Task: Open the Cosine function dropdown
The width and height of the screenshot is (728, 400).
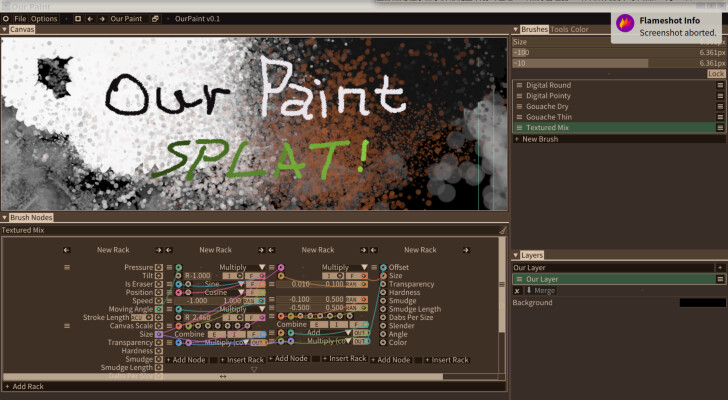Action: coord(225,292)
